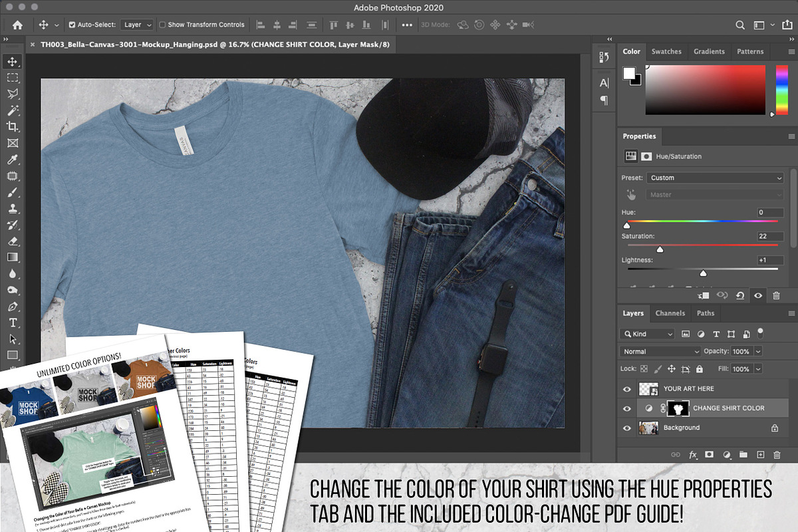The width and height of the screenshot is (798, 532).
Task: Create a new group folder
Action: [x=743, y=455]
